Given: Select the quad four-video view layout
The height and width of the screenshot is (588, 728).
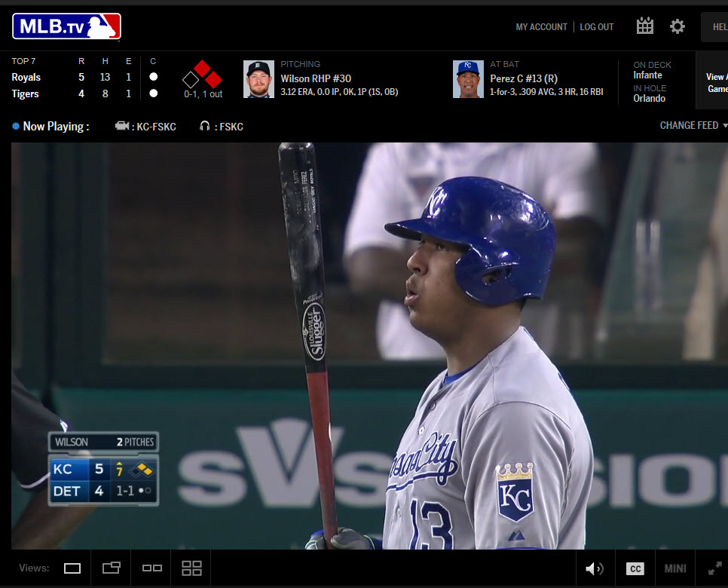Looking at the screenshot, I should (191, 568).
